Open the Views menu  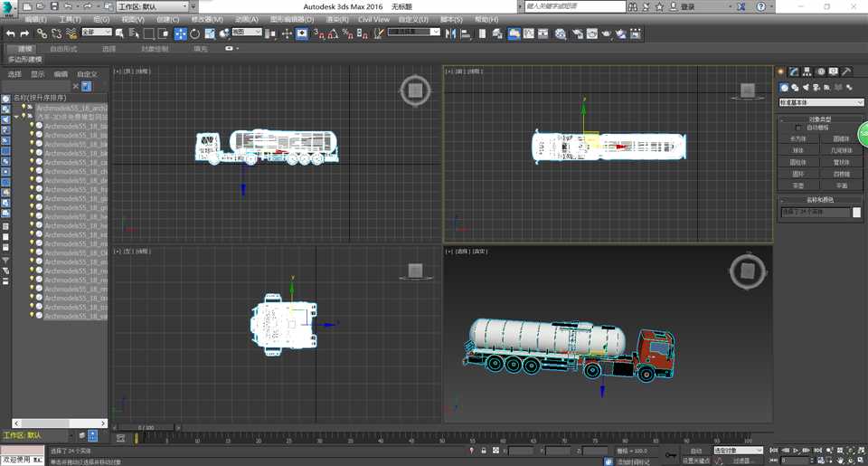tap(133, 19)
